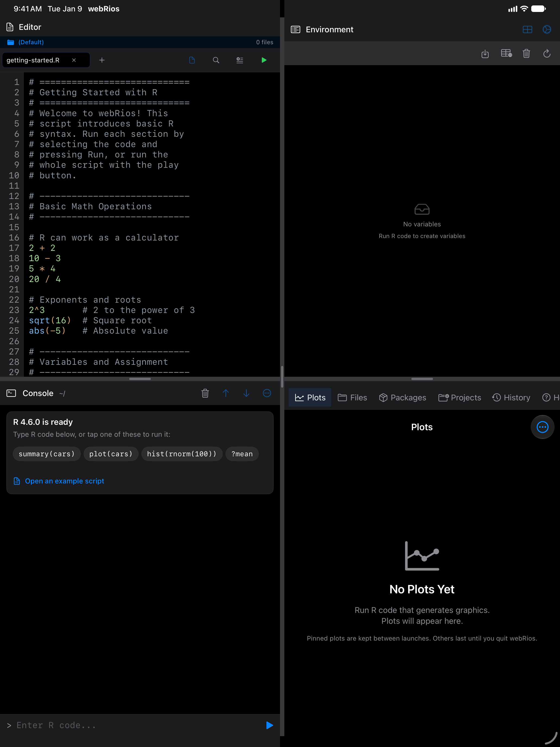
Task: Add a new editor tab with plus
Action: click(x=102, y=60)
